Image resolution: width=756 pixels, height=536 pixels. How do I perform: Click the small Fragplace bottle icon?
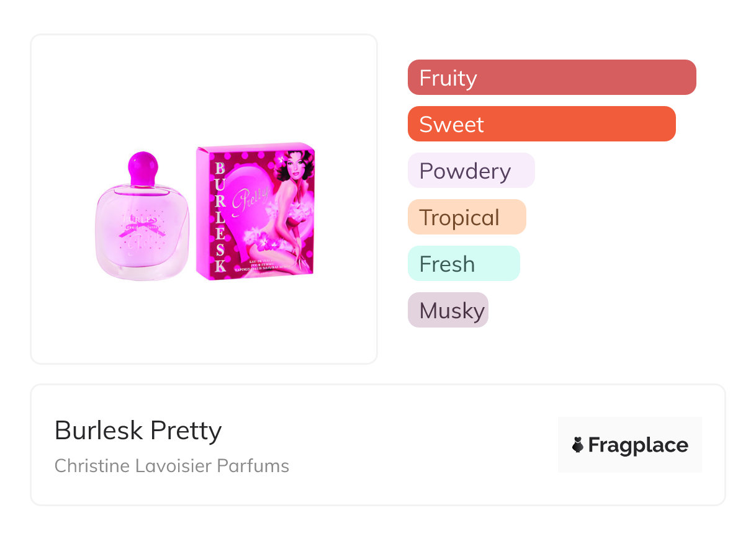point(578,445)
